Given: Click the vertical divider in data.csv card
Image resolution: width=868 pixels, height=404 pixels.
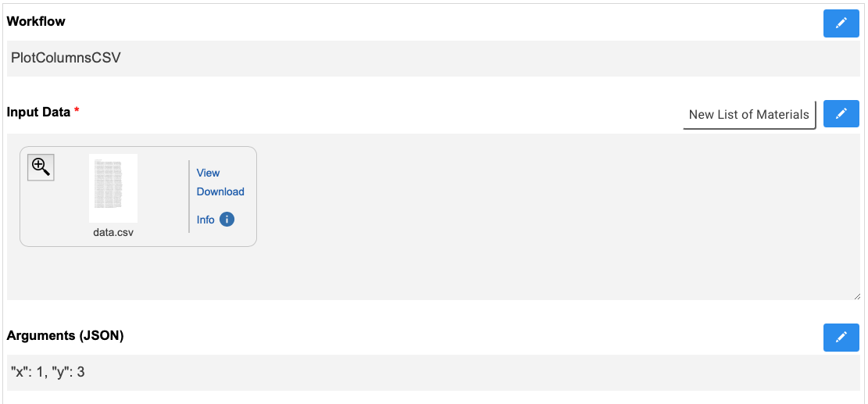Looking at the screenshot, I should point(189,196).
